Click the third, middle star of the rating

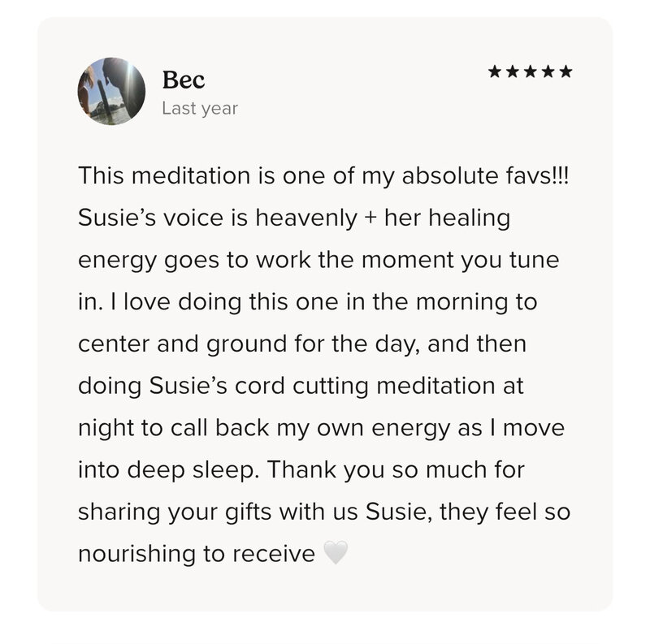531,71
